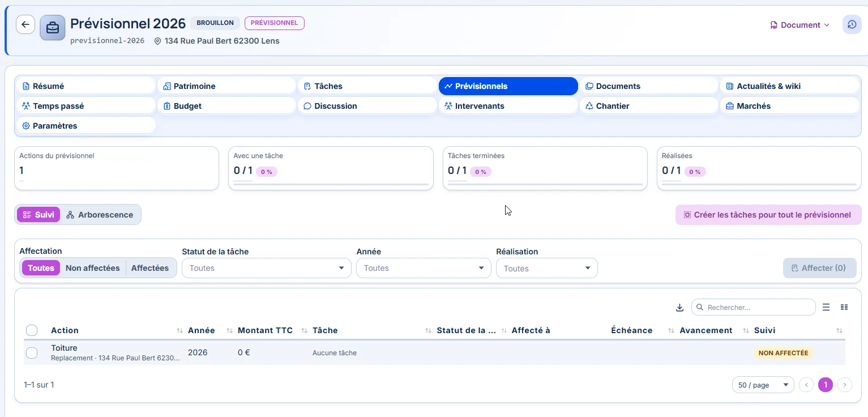Select the Affectées filter
868x417 pixels.
click(150, 268)
